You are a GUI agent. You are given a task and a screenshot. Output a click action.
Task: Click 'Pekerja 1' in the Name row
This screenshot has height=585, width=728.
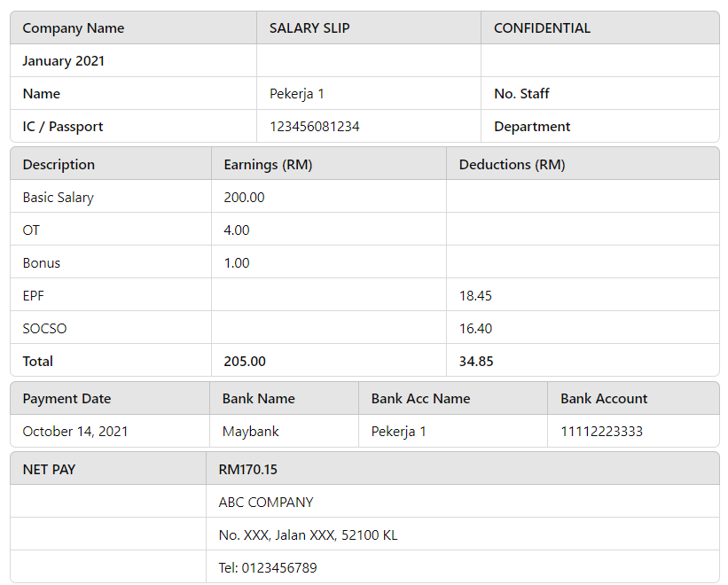[x=297, y=94]
